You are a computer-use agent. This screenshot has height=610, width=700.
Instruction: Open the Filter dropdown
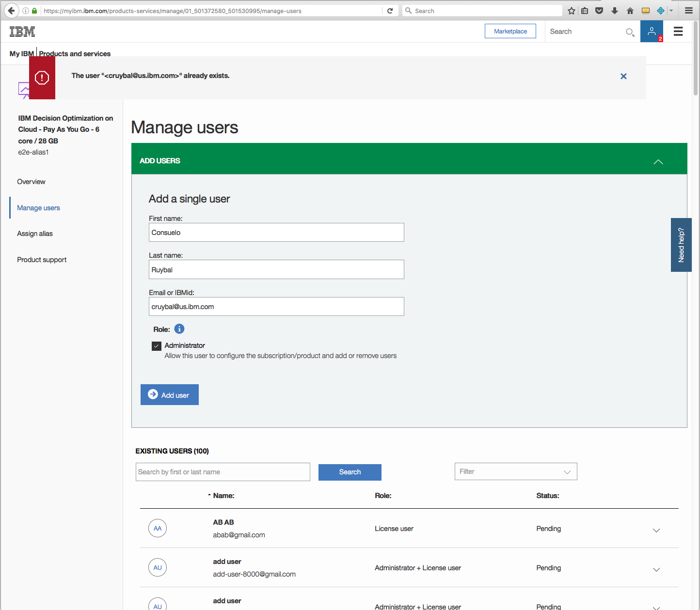[516, 471]
